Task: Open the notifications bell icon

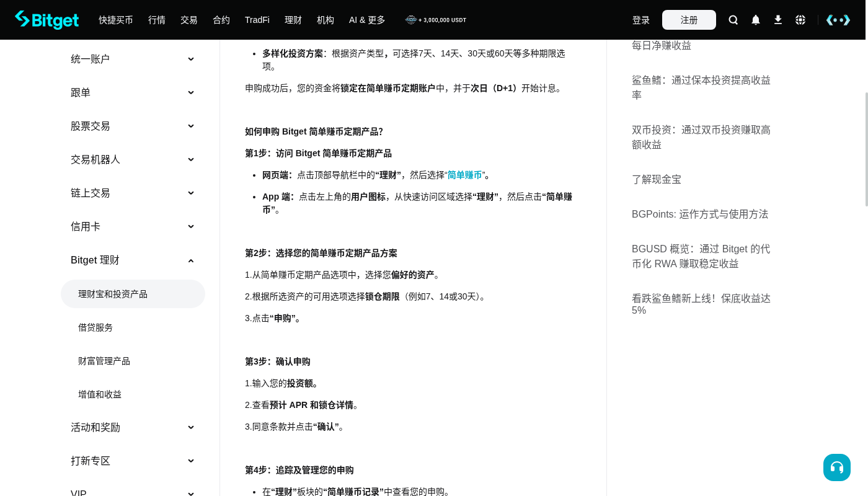Action: pos(756,20)
